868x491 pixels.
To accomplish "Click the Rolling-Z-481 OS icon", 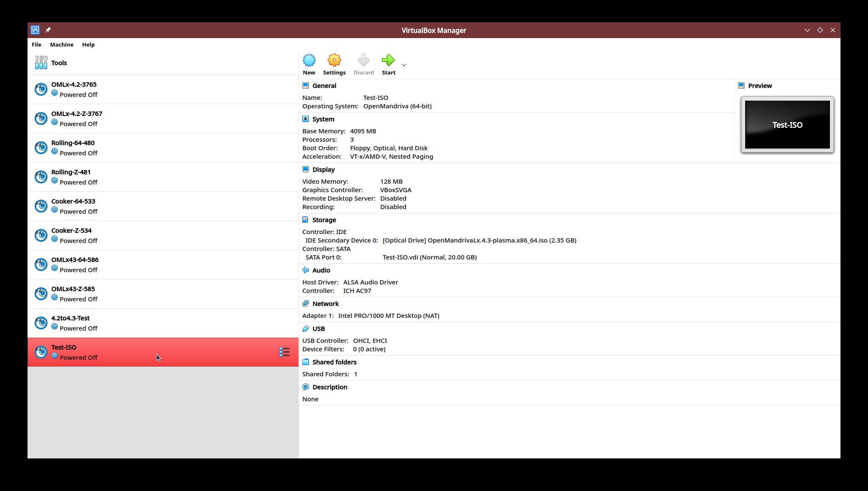I will [x=41, y=177].
